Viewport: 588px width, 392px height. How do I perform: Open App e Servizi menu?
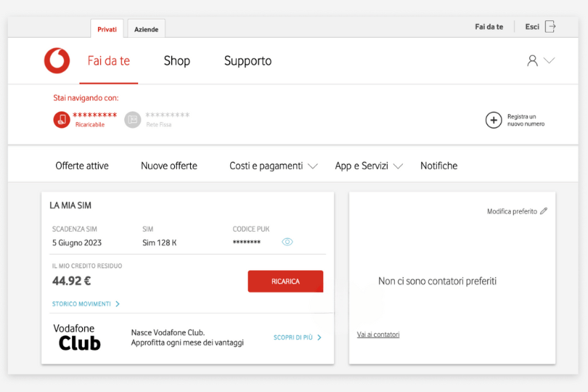pyautogui.click(x=362, y=166)
